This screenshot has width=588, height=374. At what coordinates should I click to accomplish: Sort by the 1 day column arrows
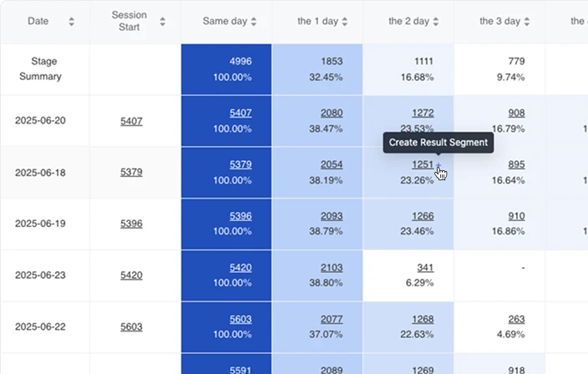click(x=345, y=22)
